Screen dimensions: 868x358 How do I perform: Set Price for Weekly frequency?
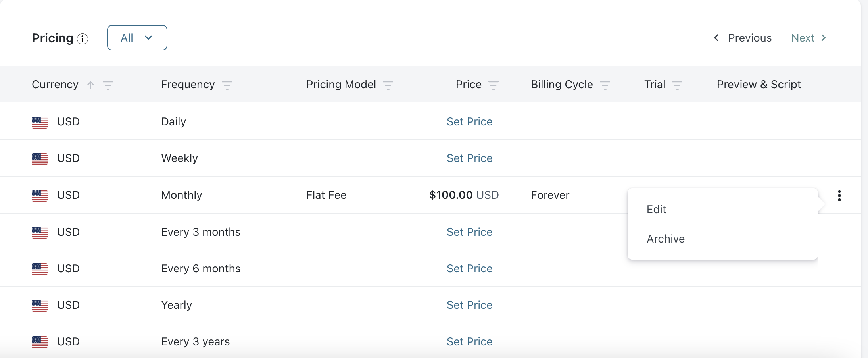[469, 158]
